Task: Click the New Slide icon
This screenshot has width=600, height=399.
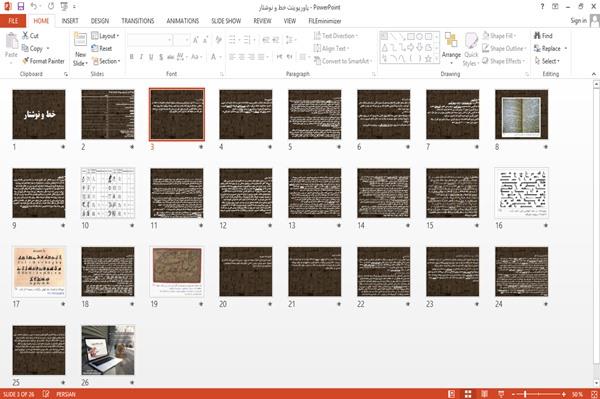Action: [80, 40]
